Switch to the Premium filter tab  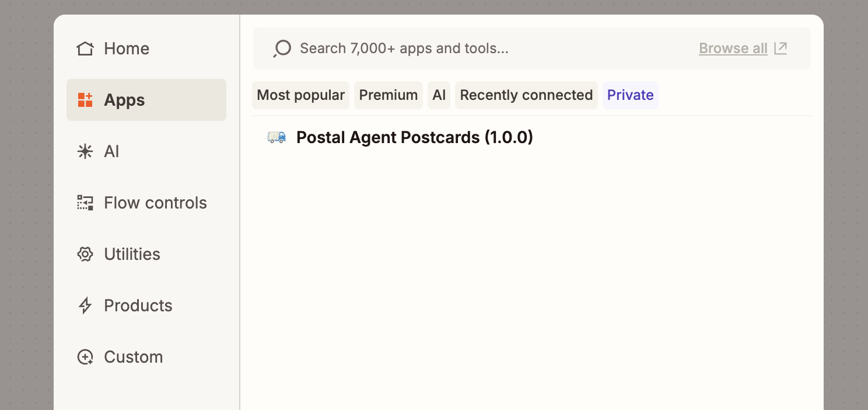click(x=388, y=95)
